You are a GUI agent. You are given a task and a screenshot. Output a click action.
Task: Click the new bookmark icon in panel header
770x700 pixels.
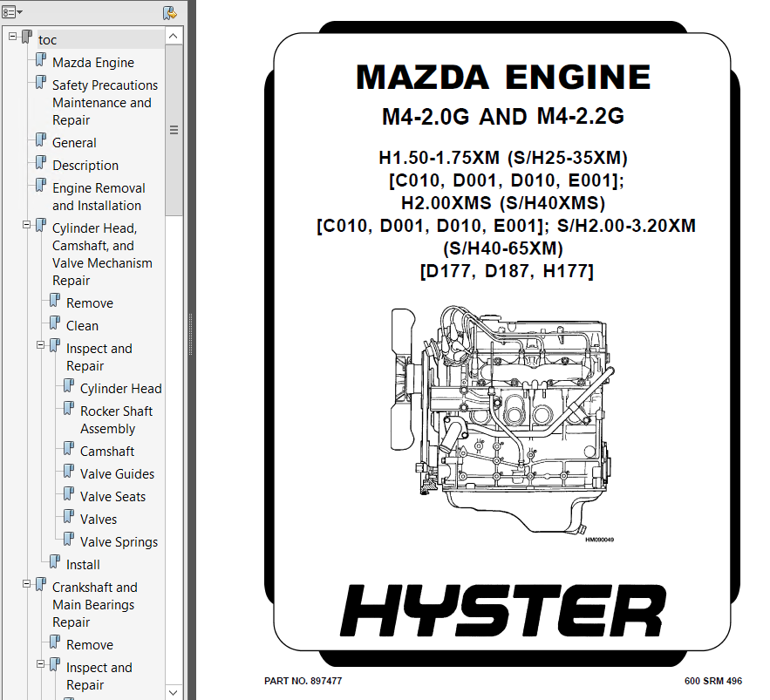(x=170, y=12)
